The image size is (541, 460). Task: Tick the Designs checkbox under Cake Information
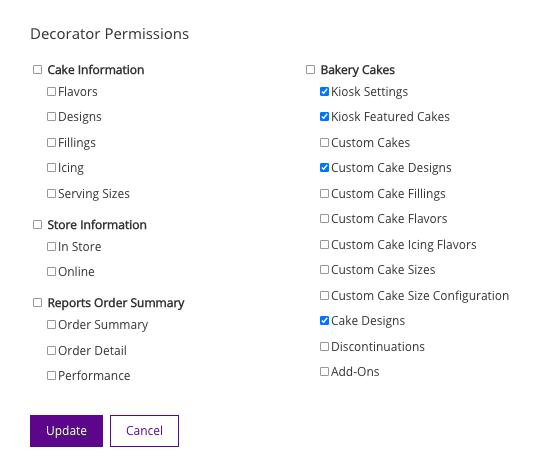pyautogui.click(x=51, y=117)
